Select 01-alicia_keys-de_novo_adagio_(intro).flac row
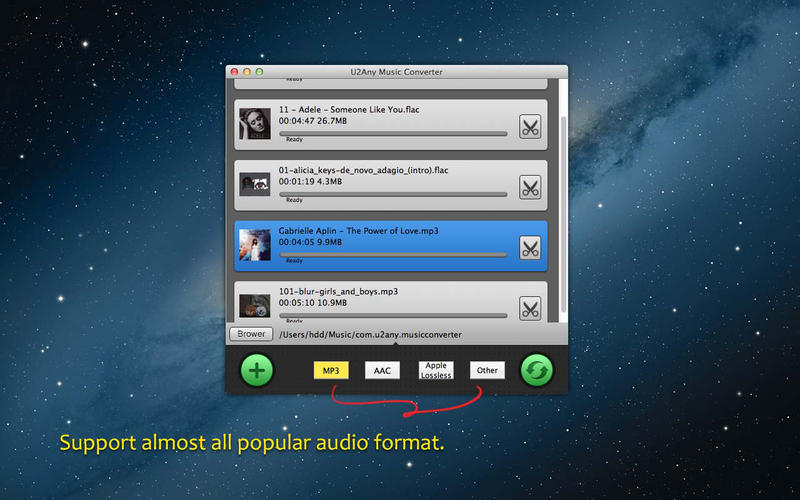The width and height of the screenshot is (800, 500). (390, 185)
